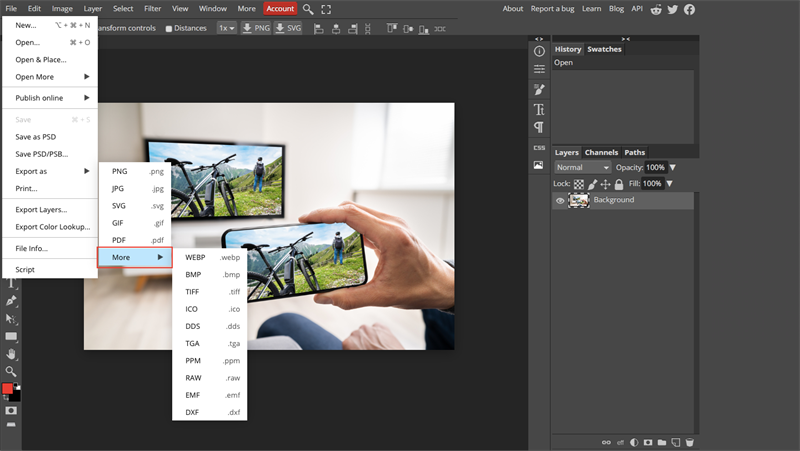
Task: Expand the More formats submenu
Action: tap(135, 257)
